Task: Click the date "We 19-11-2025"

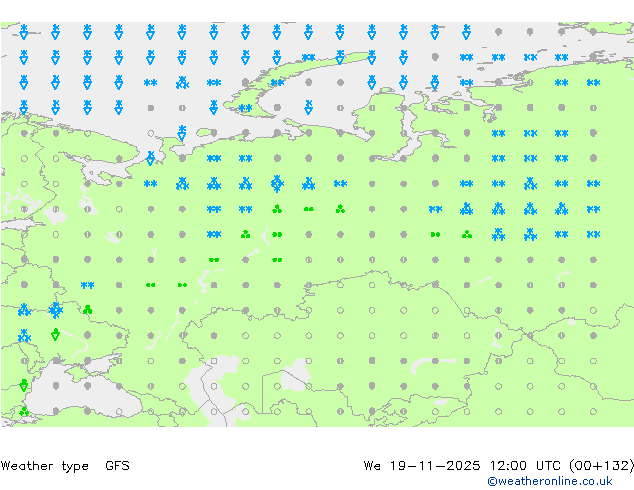Action: tap(422, 466)
